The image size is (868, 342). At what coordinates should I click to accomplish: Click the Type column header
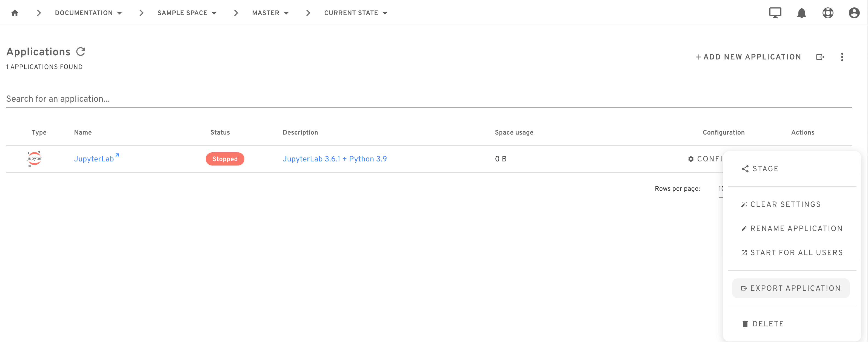[x=39, y=132]
